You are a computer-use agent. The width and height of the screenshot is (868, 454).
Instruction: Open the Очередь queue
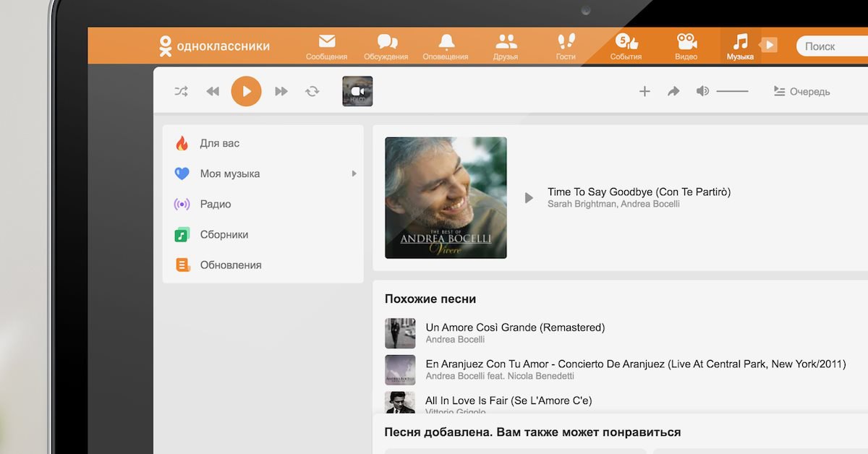tap(801, 92)
